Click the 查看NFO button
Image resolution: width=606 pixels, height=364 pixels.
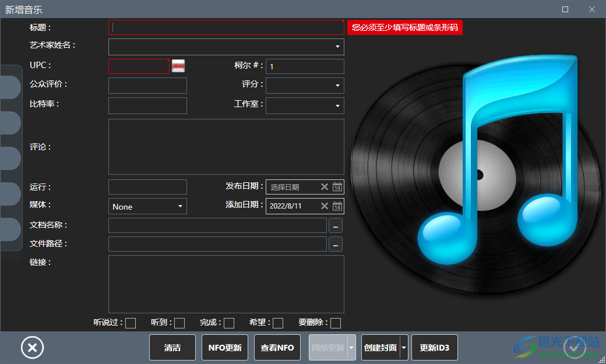click(x=277, y=347)
